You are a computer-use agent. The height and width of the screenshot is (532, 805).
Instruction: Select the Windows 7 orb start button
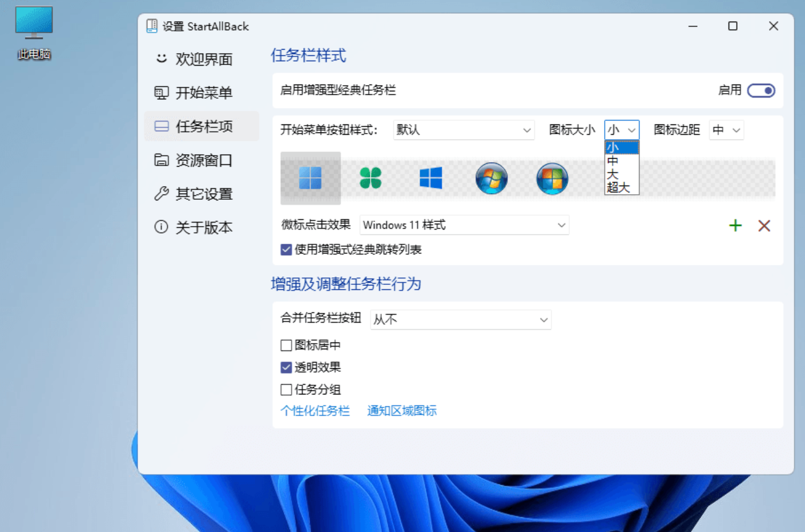492,178
